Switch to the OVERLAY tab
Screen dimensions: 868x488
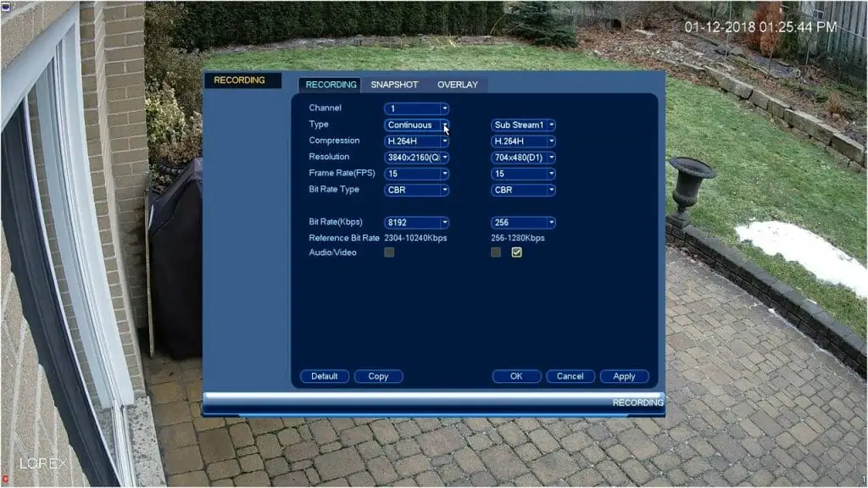tap(457, 85)
